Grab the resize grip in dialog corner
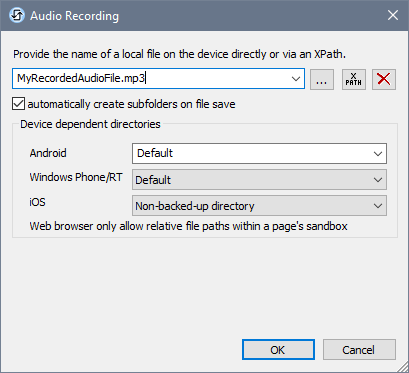Image resolution: width=409 pixels, height=373 pixels. (x=403, y=367)
